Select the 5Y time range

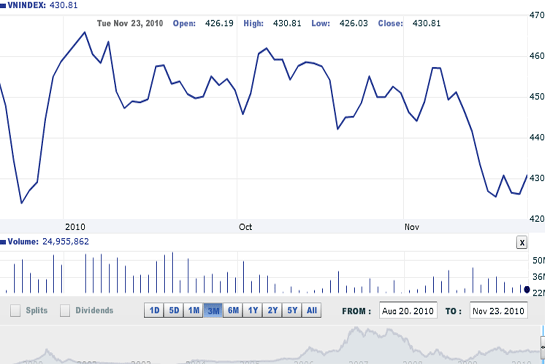292,310
